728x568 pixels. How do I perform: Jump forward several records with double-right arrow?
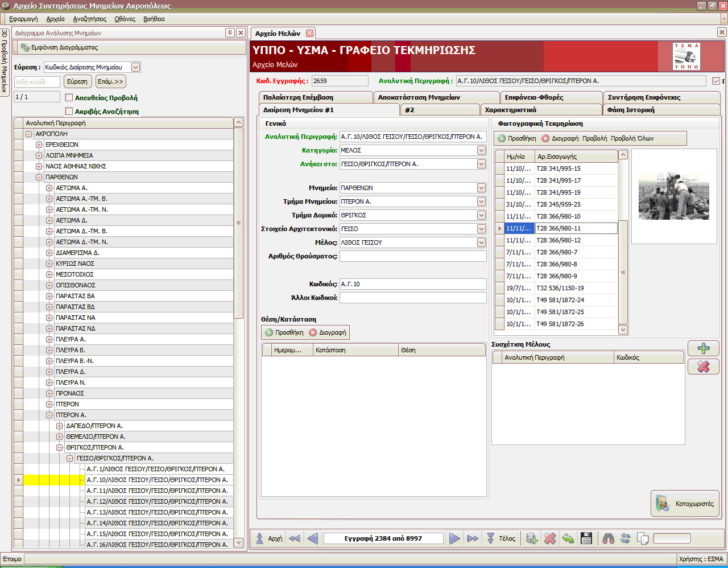click(x=473, y=538)
